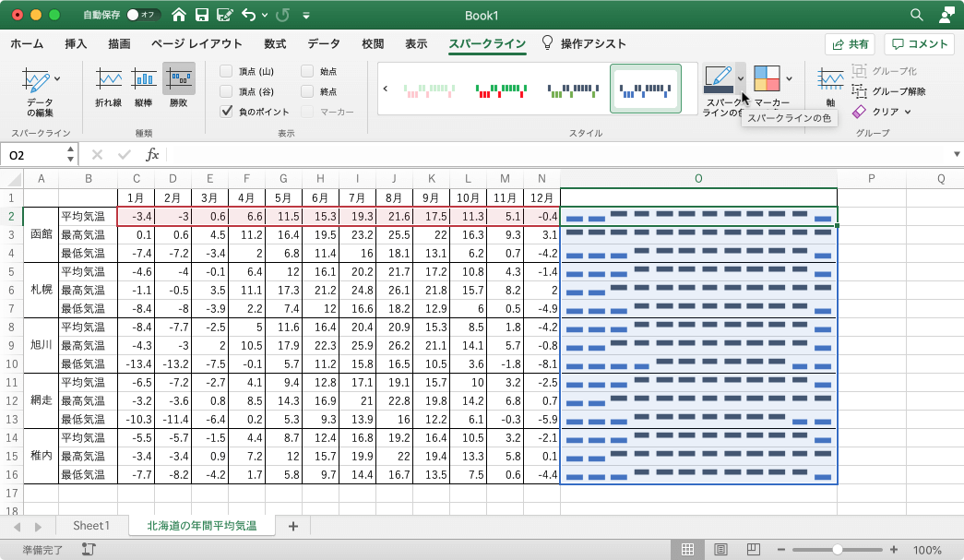Redo the action with the redo arrow
This screenshot has width=964, height=560.
click(283, 15)
